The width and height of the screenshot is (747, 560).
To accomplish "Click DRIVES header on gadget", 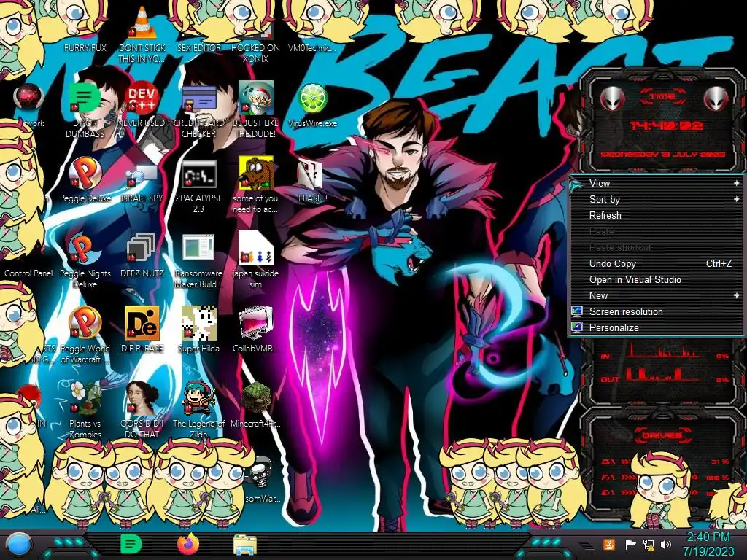I will coord(662,435).
